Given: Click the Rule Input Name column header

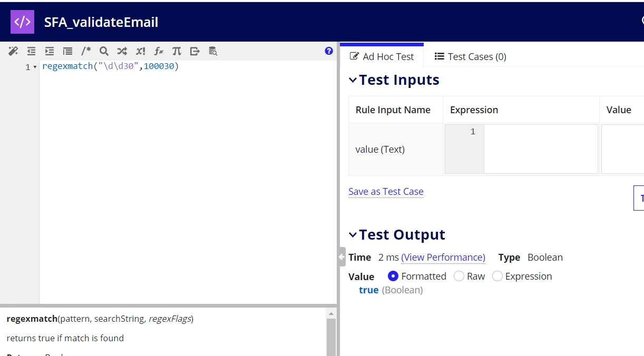Looking at the screenshot, I should pos(393,110).
